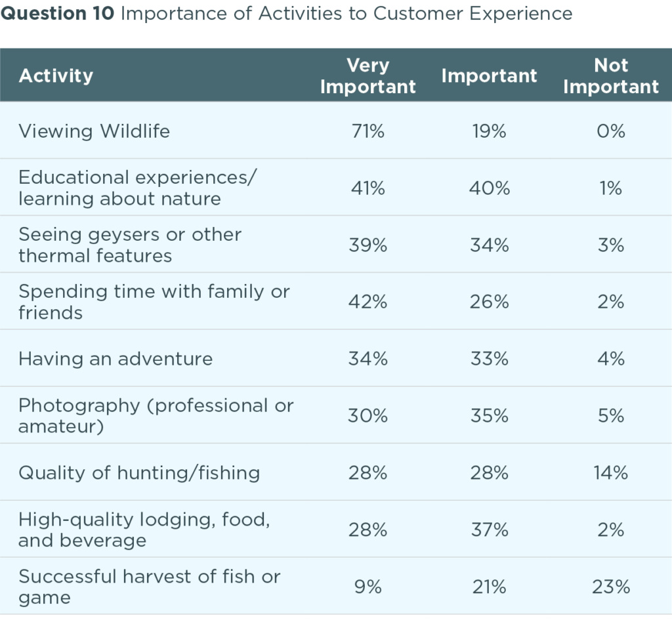
Task: Click the 14% value for hunting/fishing quality
Action: (610, 473)
